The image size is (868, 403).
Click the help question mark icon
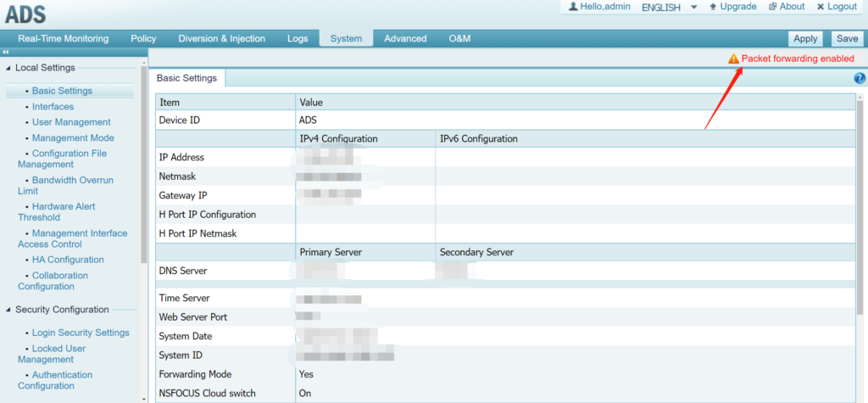click(x=860, y=78)
